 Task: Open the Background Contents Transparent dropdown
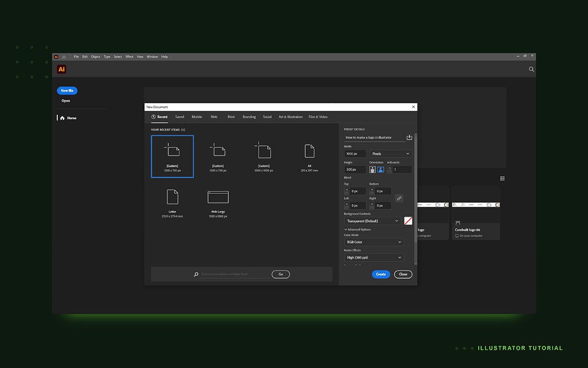372,221
